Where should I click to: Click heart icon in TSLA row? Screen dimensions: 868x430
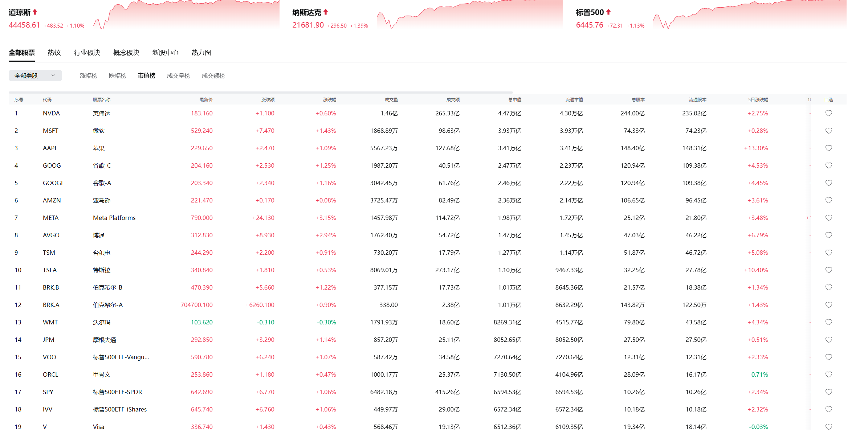point(828,270)
